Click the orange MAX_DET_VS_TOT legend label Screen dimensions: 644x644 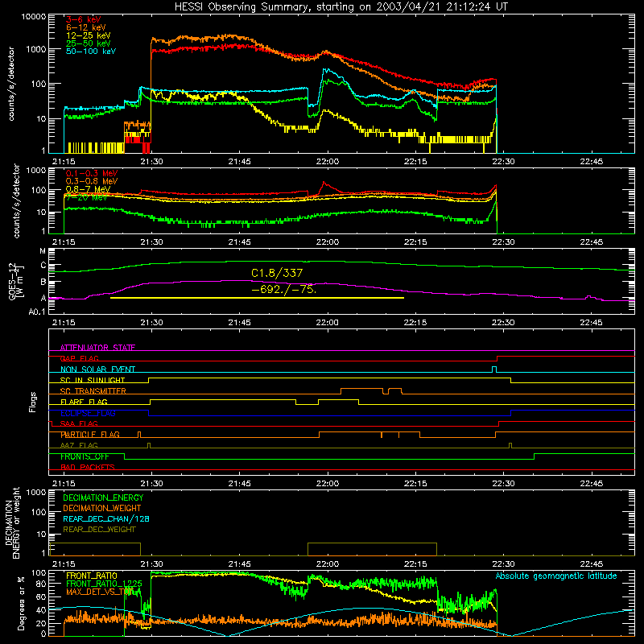pyautogui.click(x=100, y=592)
